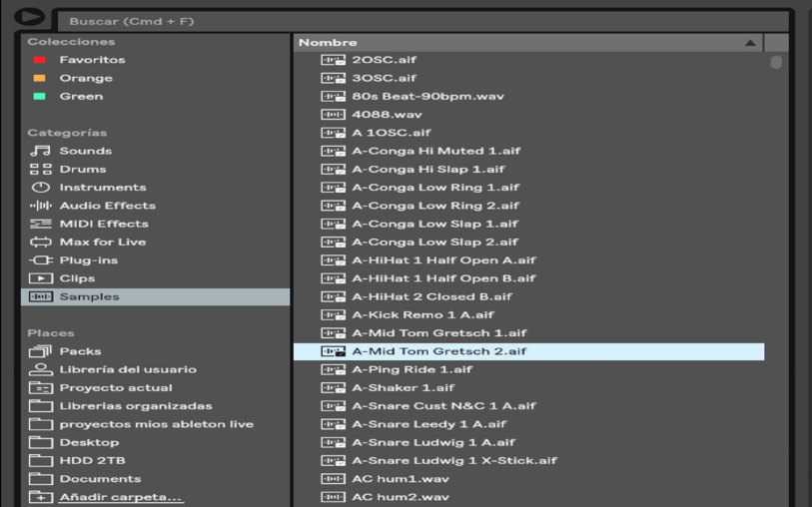Select the Drums category icon
812x507 pixels.
click(x=40, y=170)
